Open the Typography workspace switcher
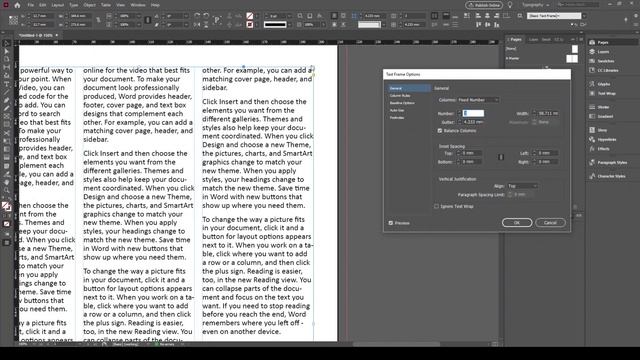Viewport: 640px width, 360px height. click(535, 5)
